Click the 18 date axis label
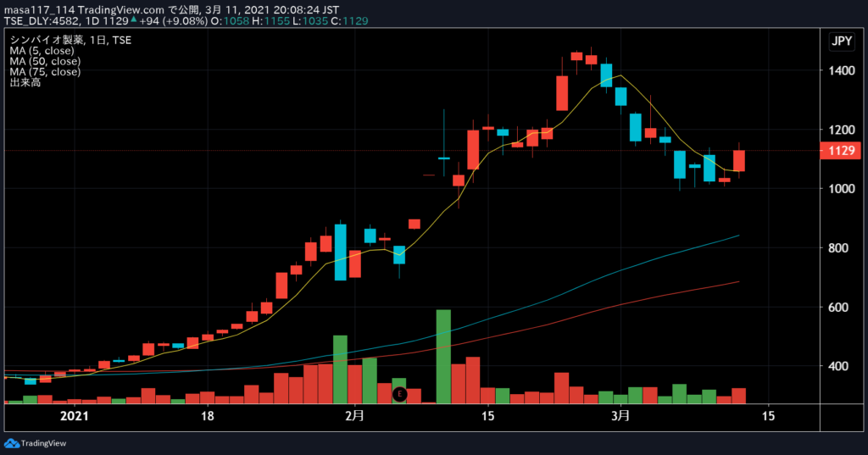868x455 pixels. coord(207,416)
